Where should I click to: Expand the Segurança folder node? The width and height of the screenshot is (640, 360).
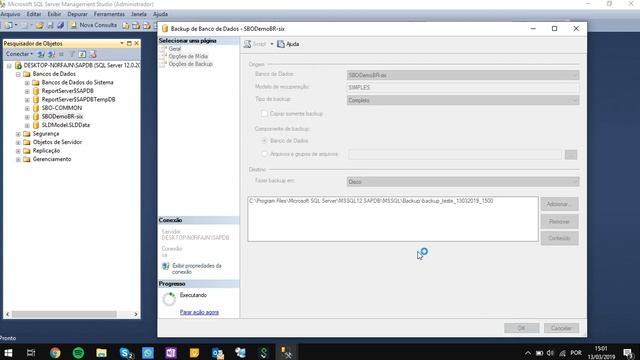coord(18,134)
